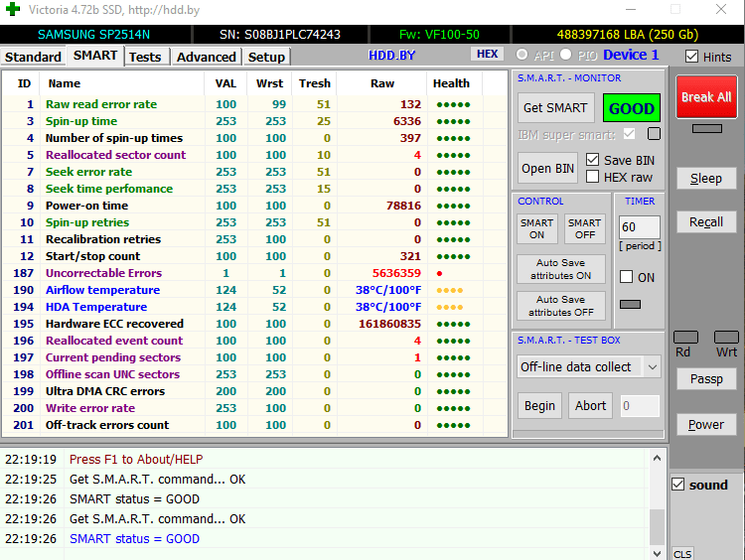Click Auto Save attributes OFF
This screenshot has width=745, height=560.
[x=560, y=306]
